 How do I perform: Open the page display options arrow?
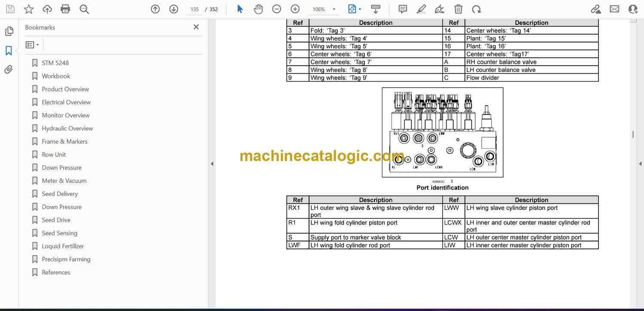pyautogui.click(x=360, y=9)
